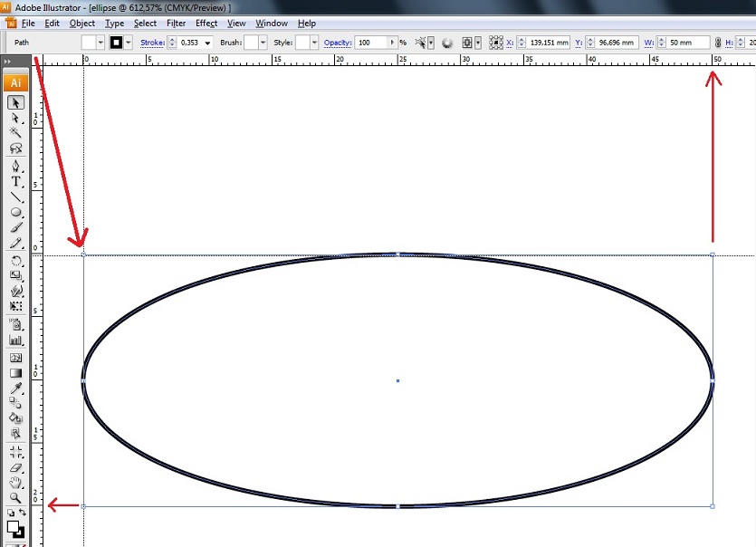This screenshot has height=547, width=756.
Task: Open the stroke weight dropdown list
Action: (x=207, y=43)
